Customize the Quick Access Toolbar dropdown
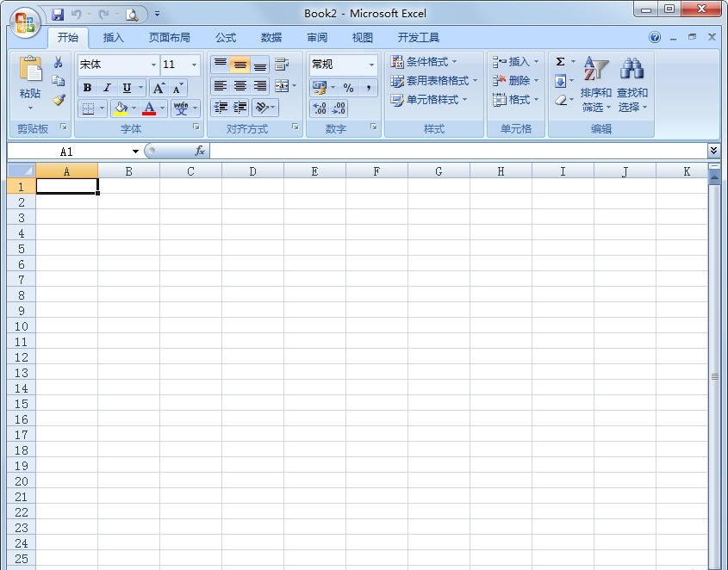 (x=157, y=15)
